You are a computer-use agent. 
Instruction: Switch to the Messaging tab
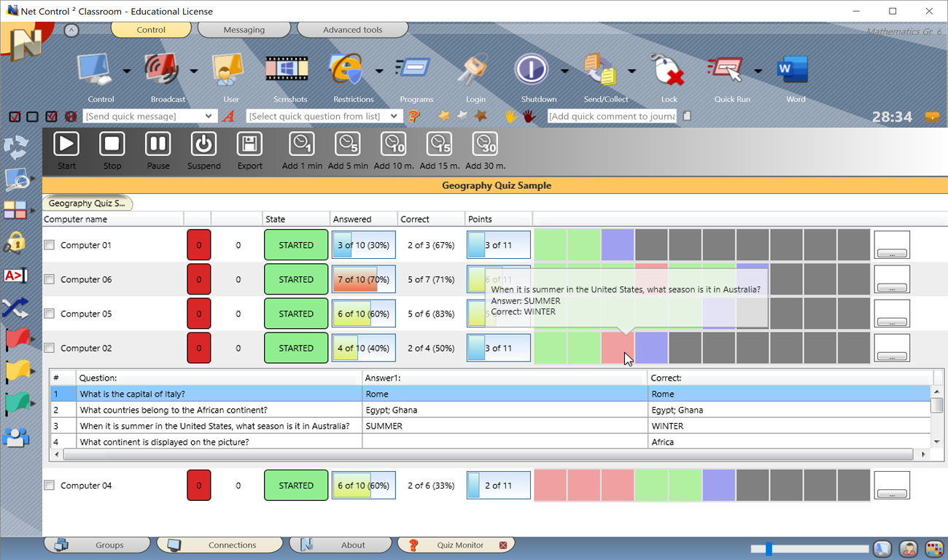(x=244, y=30)
